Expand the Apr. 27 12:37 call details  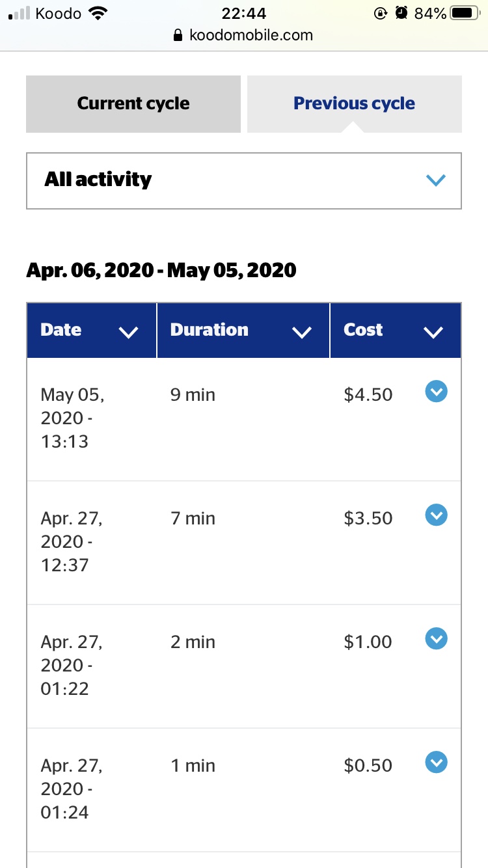point(436,515)
